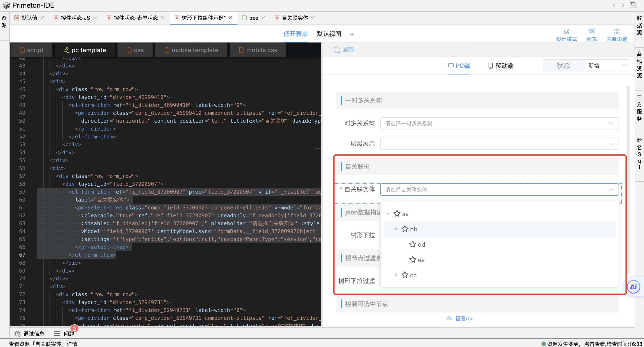
Task: Click the 刷新 refresh icon
Action: [x=336, y=50]
